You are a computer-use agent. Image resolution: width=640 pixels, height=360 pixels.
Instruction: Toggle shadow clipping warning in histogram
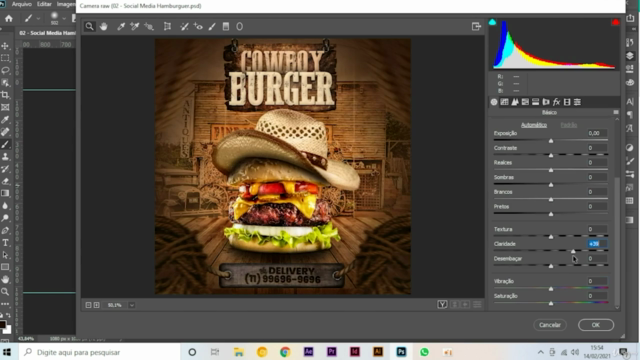coord(493,22)
